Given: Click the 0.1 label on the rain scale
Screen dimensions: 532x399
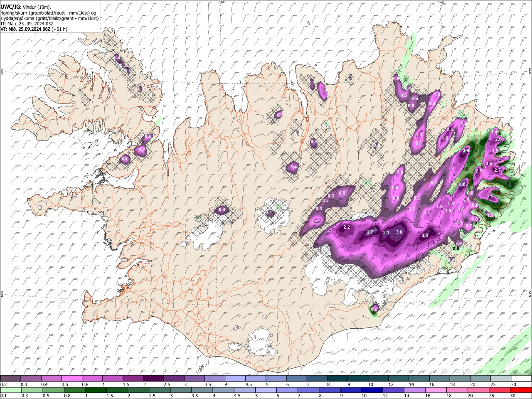Looking at the screenshot, I should point(4,396).
